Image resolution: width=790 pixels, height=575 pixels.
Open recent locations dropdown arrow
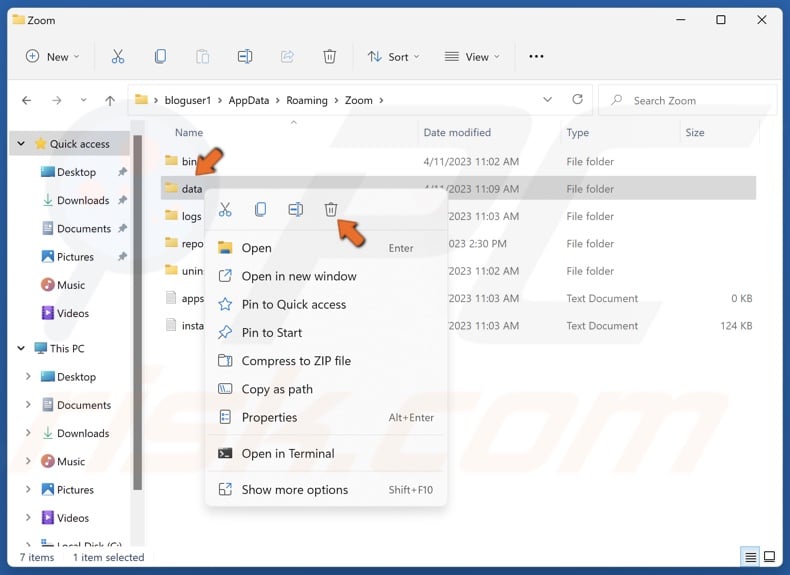[x=83, y=100]
